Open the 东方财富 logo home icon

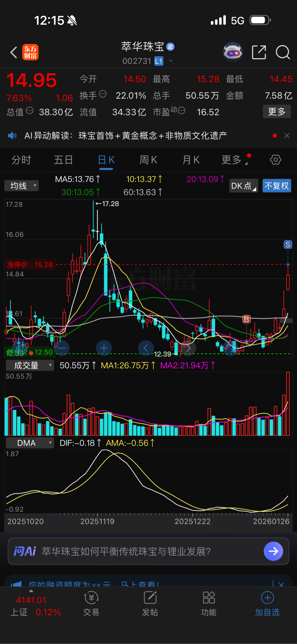click(31, 52)
